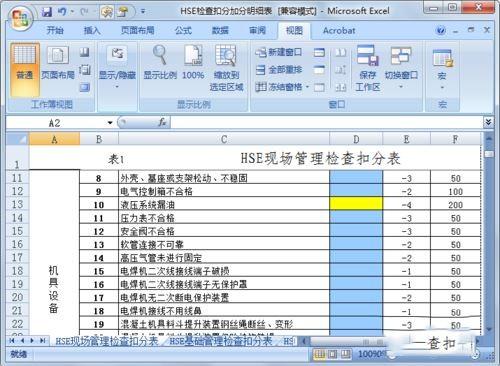Viewport: 500px width, 366px height.
Task: Open the 公式 ribbon tab
Action: (x=183, y=31)
